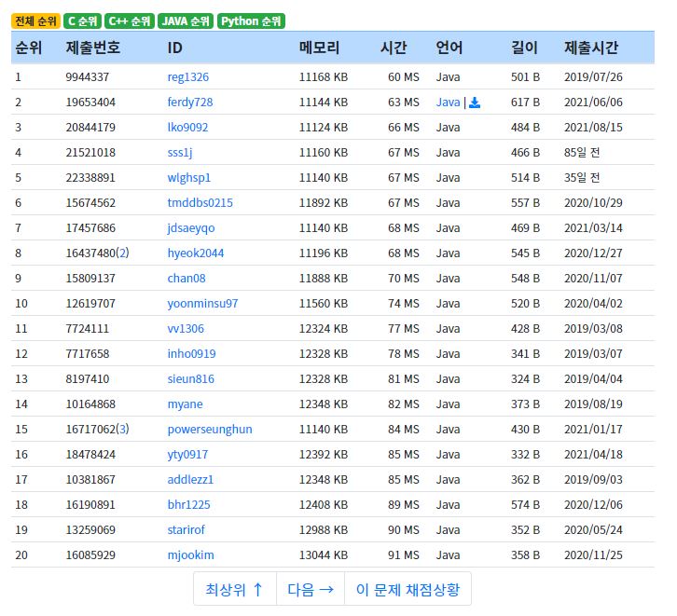This screenshot has width=677, height=616.
Task: Download ferdy728's Java source via download icon
Action: tap(475, 103)
